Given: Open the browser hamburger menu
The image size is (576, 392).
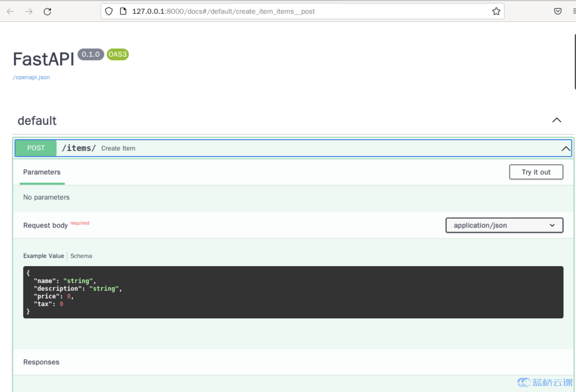Looking at the screenshot, I should pyautogui.click(x=573, y=11).
